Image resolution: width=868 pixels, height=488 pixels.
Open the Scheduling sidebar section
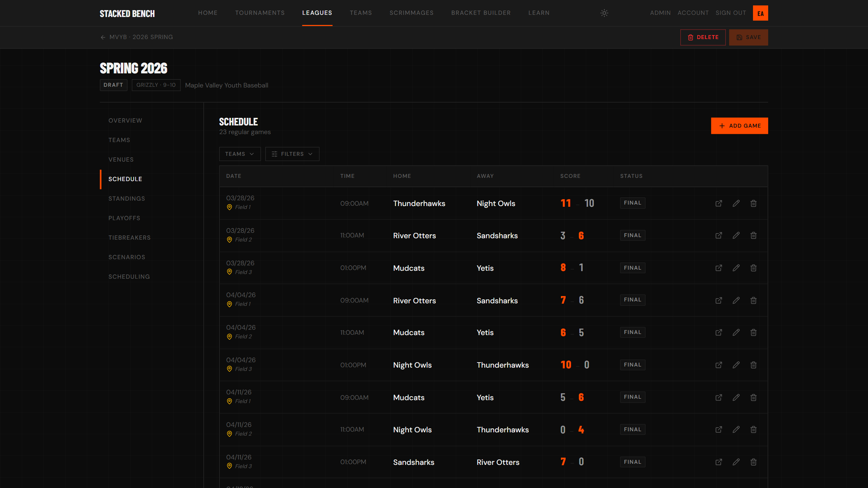pos(129,277)
